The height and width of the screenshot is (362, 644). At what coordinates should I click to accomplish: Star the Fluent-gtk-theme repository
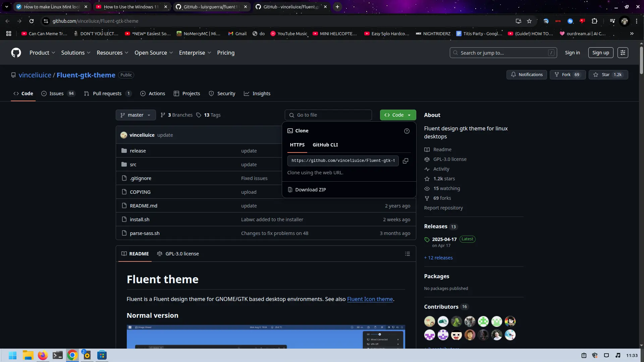tap(608, 75)
